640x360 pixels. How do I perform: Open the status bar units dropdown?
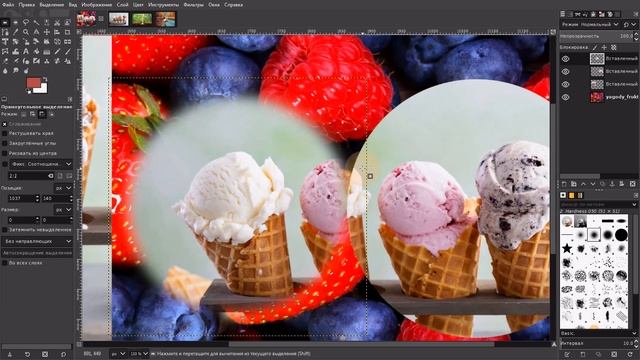118,354
